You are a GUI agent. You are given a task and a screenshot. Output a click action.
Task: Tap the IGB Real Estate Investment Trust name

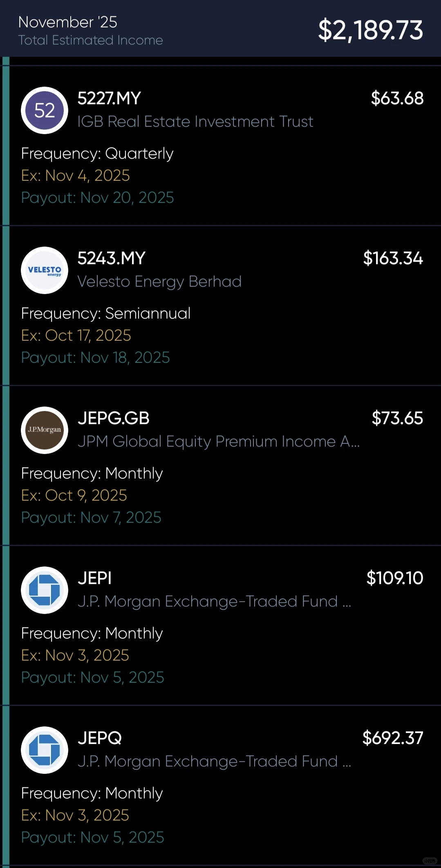(x=195, y=122)
